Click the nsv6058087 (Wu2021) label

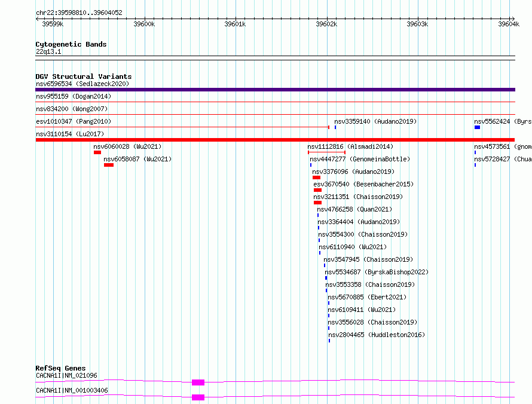pyautogui.click(x=137, y=159)
